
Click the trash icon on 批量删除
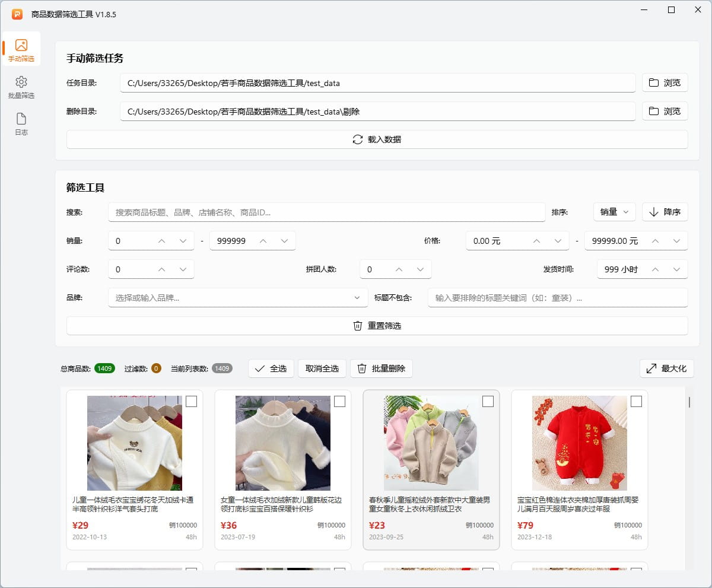(363, 368)
